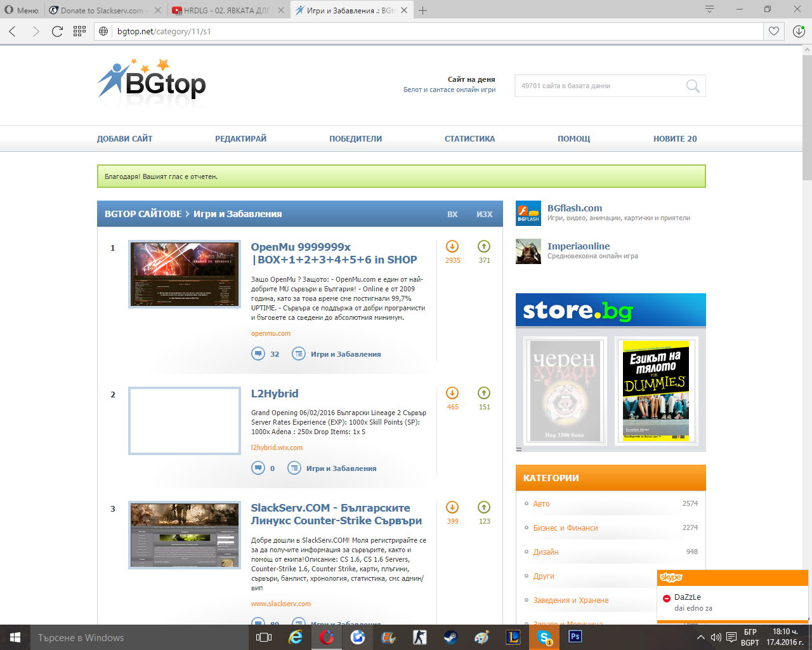Click L2Hybrid outgoing hits arrow icon
Image resolution: width=812 pixels, height=650 pixels.
[x=484, y=393]
